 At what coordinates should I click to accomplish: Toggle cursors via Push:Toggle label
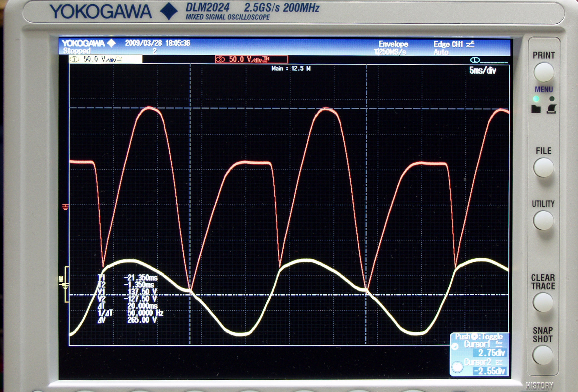pos(479,337)
